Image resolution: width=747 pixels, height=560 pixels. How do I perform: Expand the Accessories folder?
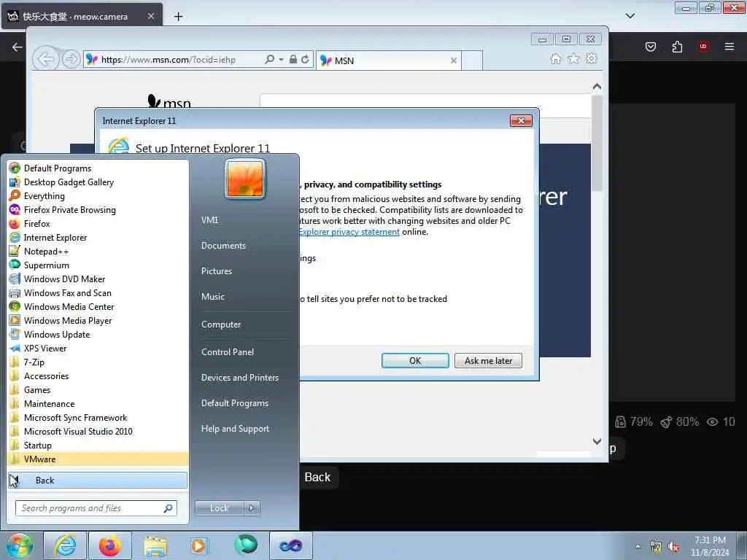(46, 376)
